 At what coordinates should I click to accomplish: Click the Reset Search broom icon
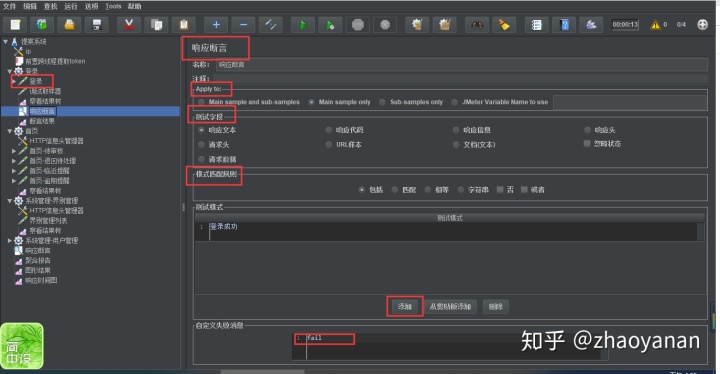pyautogui.click(x=504, y=24)
